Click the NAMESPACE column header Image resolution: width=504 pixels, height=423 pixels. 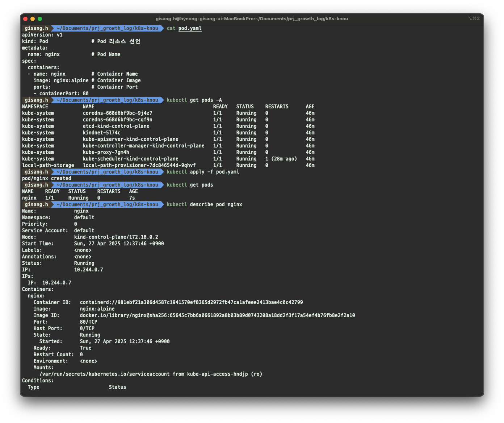(35, 107)
